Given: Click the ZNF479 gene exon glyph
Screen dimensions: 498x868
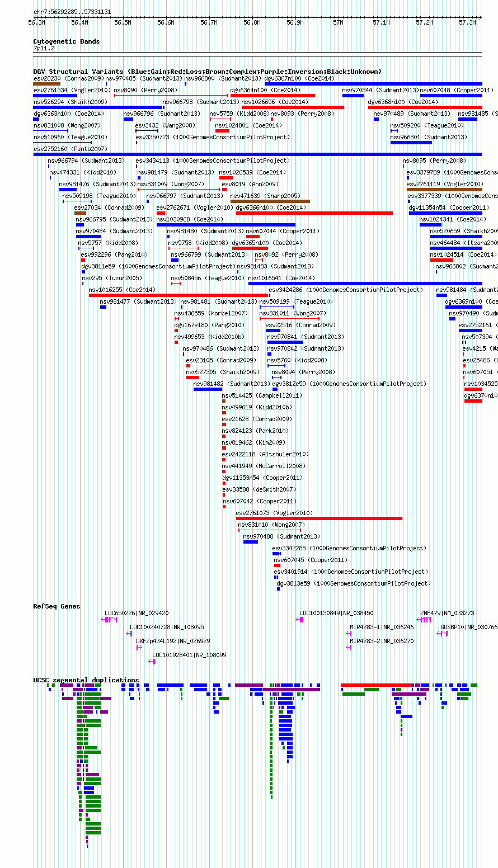Looking at the screenshot, I should (424, 620).
